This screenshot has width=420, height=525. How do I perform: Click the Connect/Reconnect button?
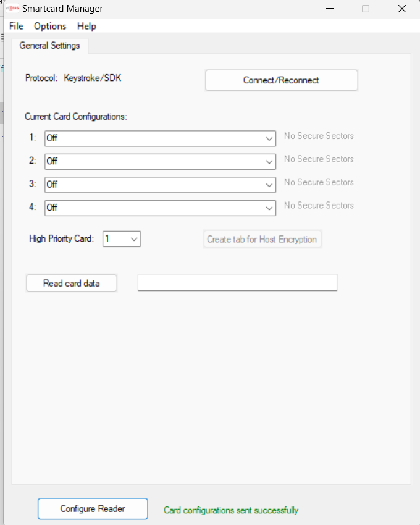(281, 80)
